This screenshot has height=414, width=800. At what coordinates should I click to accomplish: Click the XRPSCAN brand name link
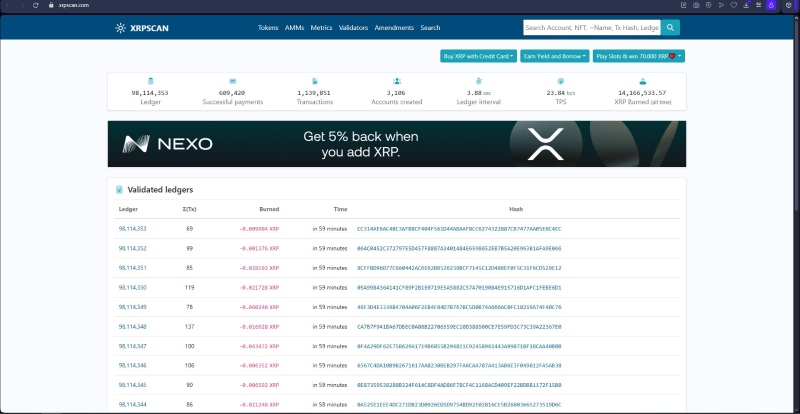pos(149,28)
